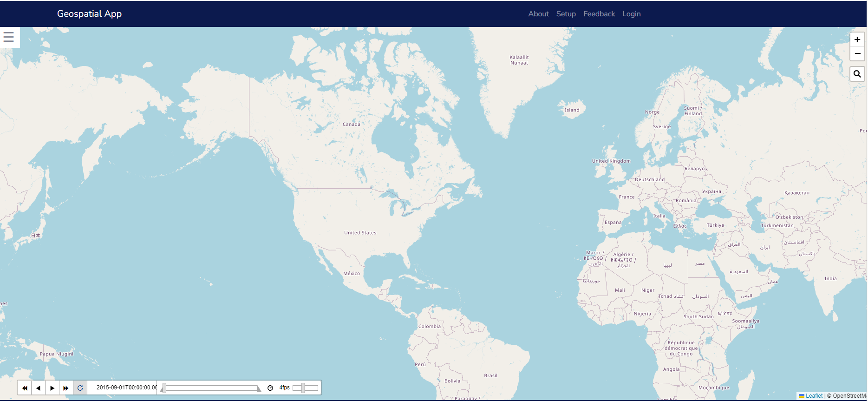The width and height of the screenshot is (868, 401).
Task: Play the time animation in reverse
Action: (x=38, y=388)
